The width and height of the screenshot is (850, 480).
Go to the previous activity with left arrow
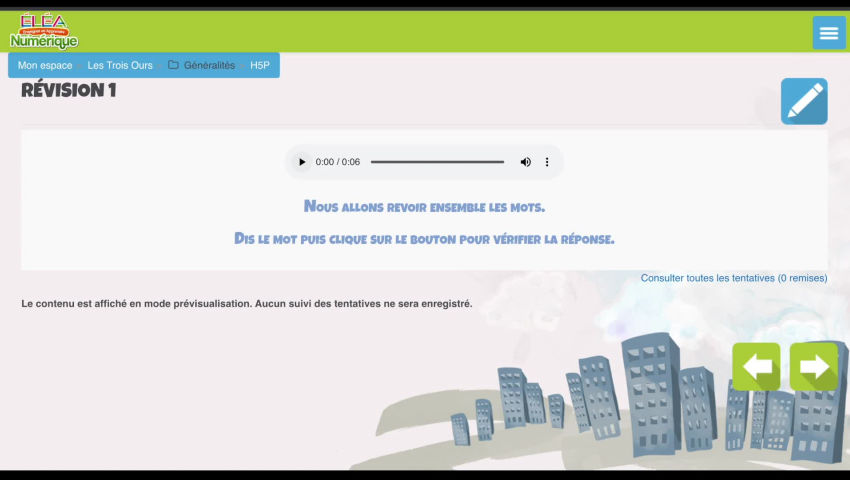coord(756,367)
